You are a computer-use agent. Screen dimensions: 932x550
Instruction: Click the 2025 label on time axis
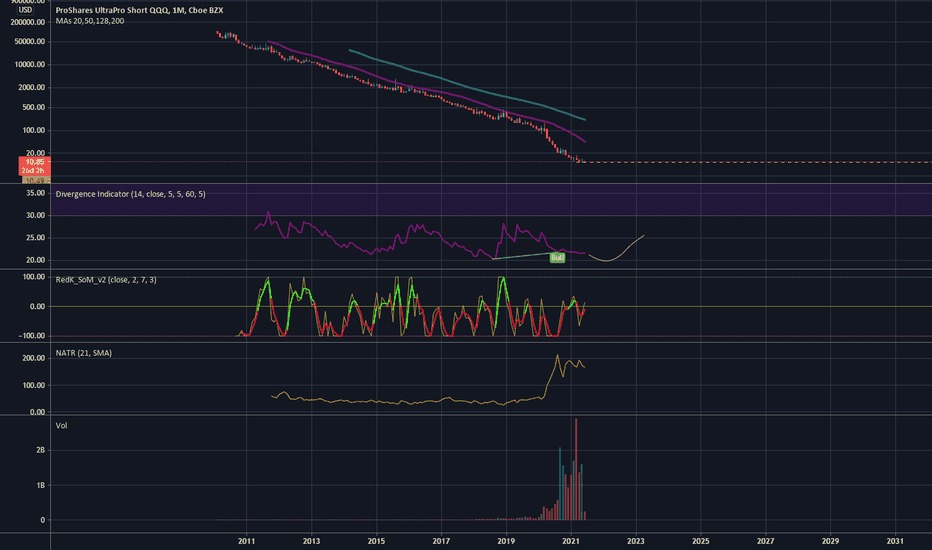pos(701,540)
